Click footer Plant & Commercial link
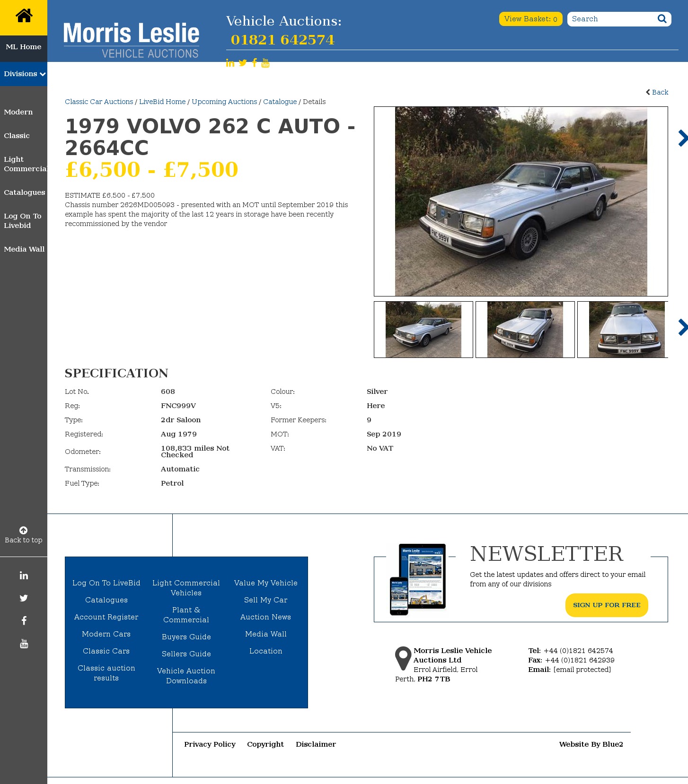This screenshot has width=688, height=784. pos(186,615)
